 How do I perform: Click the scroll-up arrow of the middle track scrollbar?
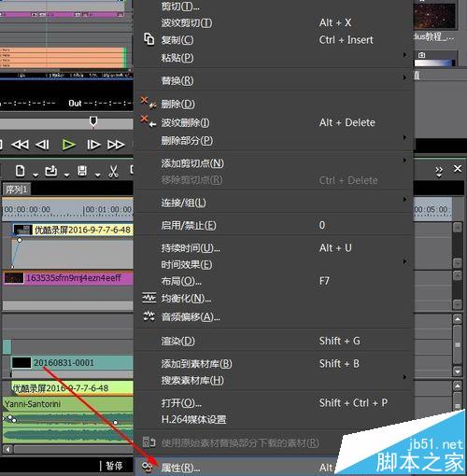pyautogui.click(x=458, y=319)
